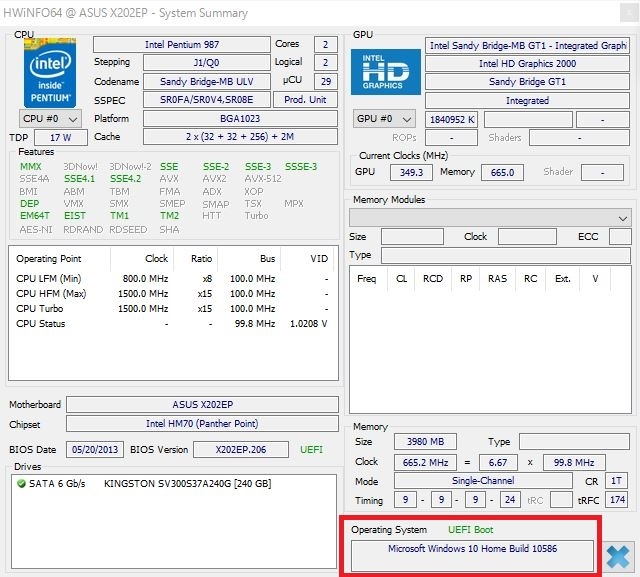The width and height of the screenshot is (640, 577).
Task: Click the Memory Modules Type field
Action: point(506,255)
